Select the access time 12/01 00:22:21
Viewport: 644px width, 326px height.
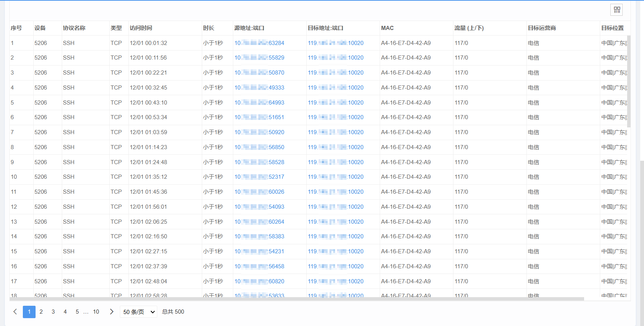point(149,73)
